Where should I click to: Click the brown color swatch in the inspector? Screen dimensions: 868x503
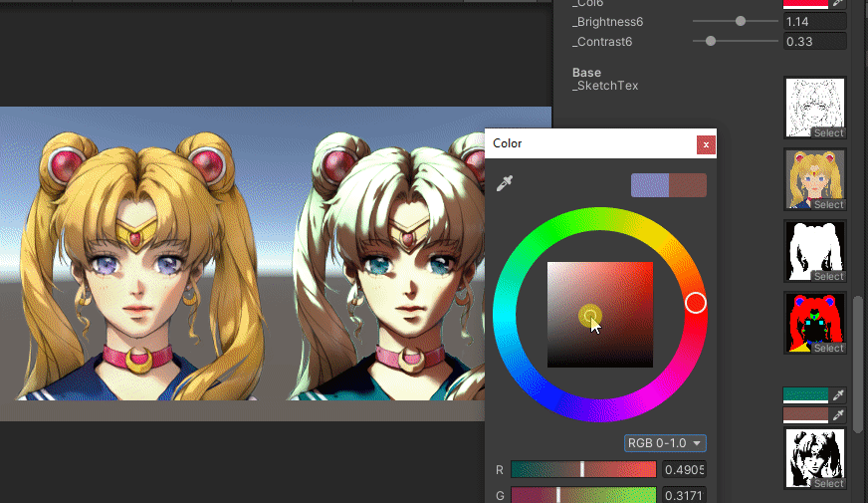[x=805, y=414]
